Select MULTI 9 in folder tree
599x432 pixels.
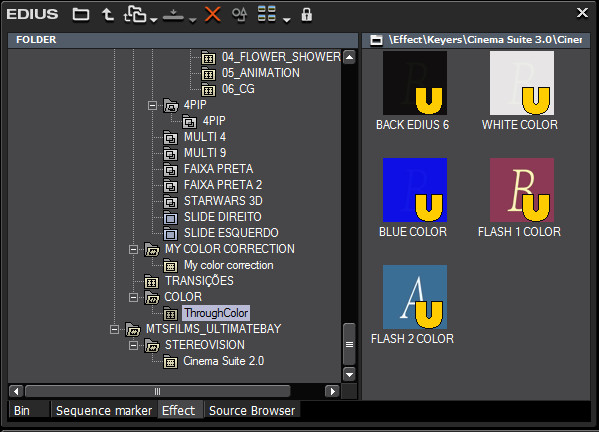tap(205, 153)
